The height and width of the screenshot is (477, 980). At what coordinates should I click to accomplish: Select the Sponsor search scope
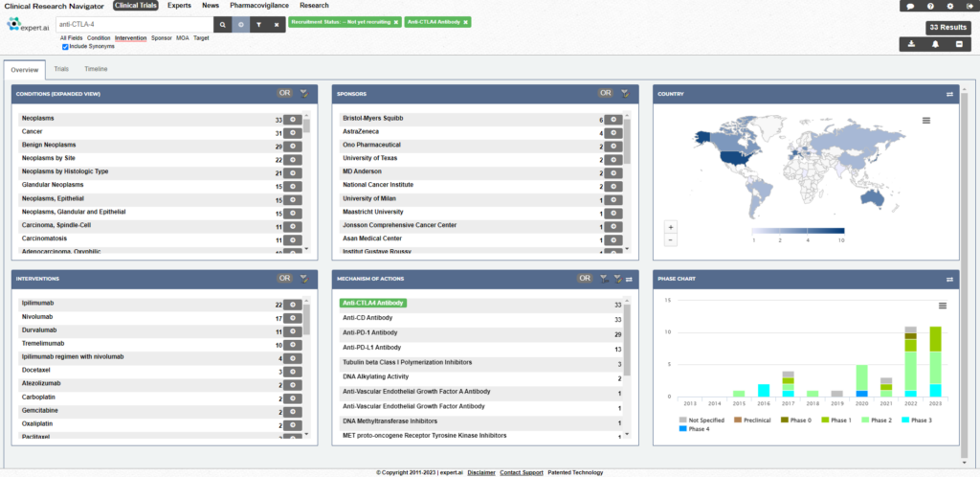161,38
